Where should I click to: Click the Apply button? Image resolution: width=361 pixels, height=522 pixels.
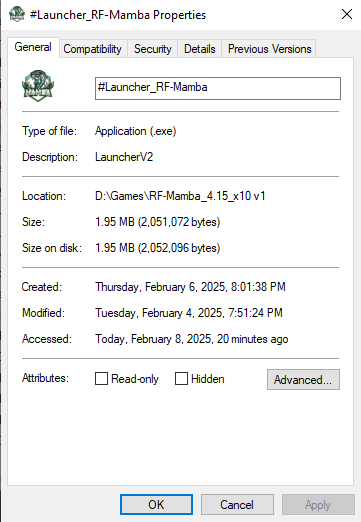tap(318, 504)
